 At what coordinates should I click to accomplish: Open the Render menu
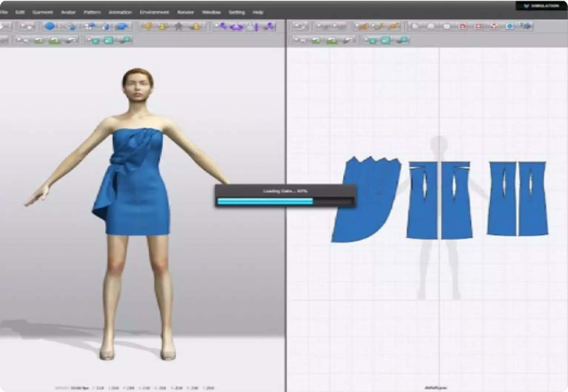(186, 12)
